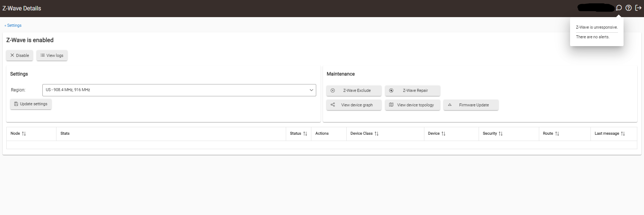Click the Region dropdown chevron arrow
Screen dimensions: 644x215
[311, 90]
